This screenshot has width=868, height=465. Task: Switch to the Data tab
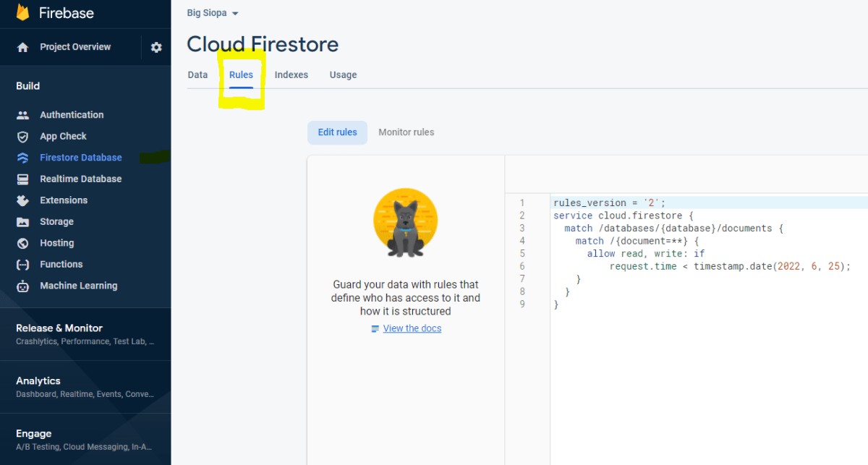tap(197, 74)
